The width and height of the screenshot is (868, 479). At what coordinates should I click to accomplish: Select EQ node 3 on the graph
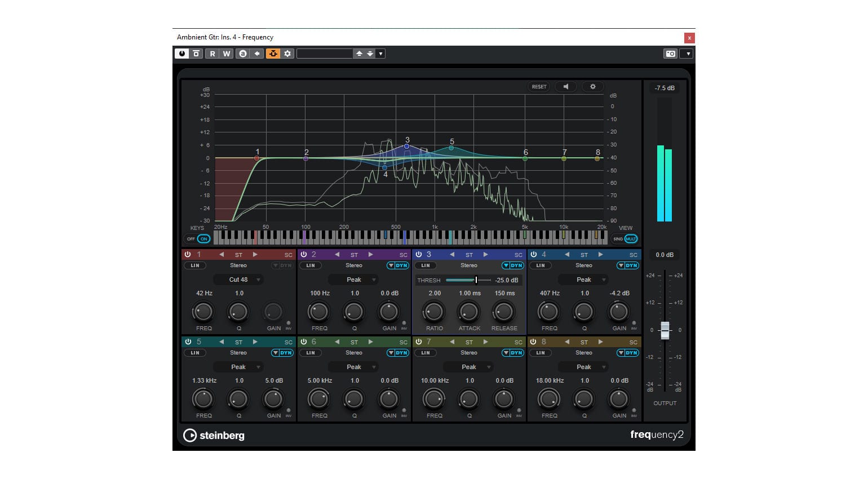point(407,146)
